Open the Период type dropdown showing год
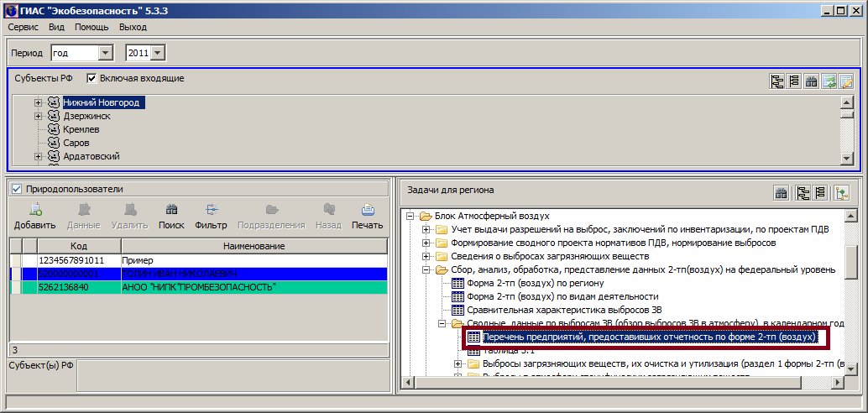868x413 pixels. (105, 53)
